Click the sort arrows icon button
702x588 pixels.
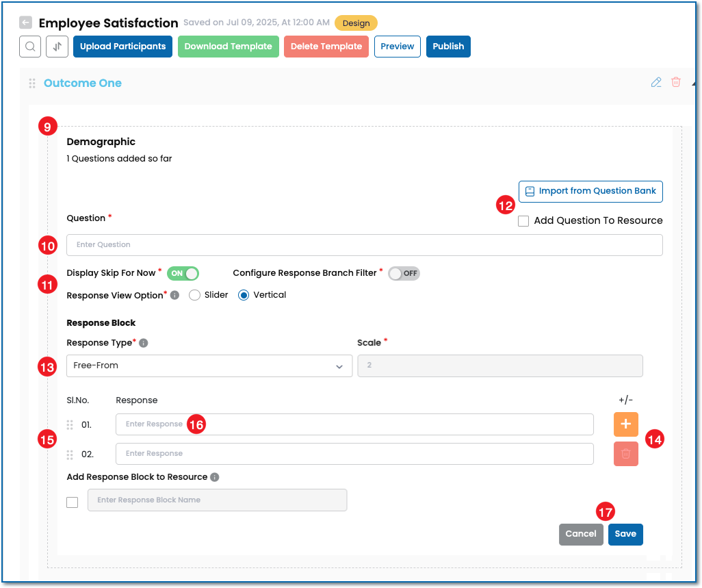pyautogui.click(x=57, y=47)
